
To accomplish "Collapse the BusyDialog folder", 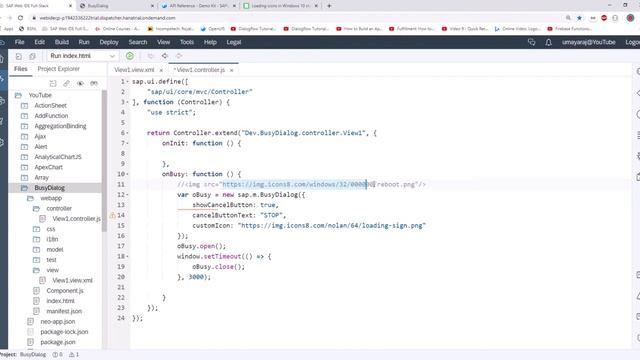I will coord(24,188).
